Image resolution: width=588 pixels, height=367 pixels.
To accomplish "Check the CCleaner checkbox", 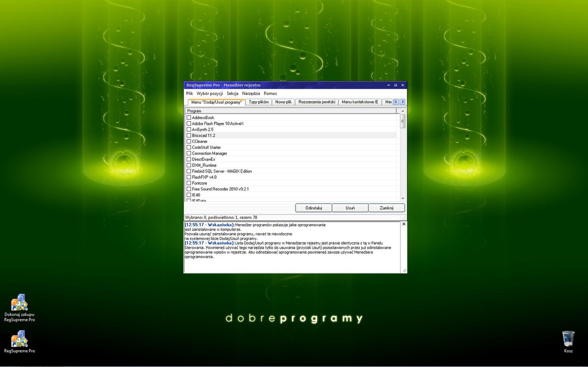I will click(189, 141).
